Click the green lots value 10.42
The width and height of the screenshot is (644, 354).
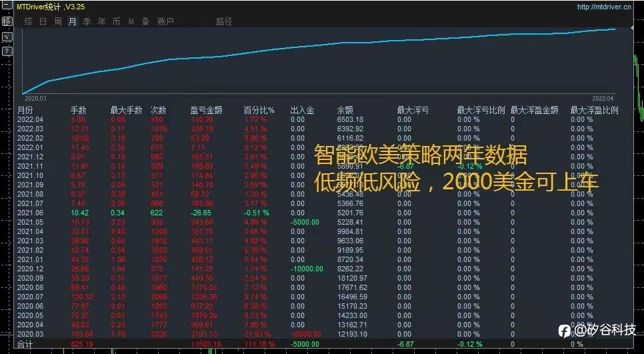pos(80,213)
